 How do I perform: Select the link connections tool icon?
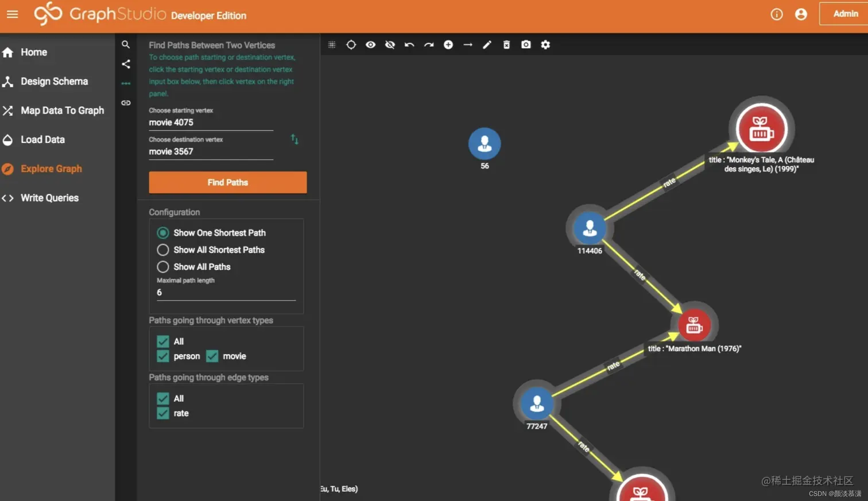126,103
